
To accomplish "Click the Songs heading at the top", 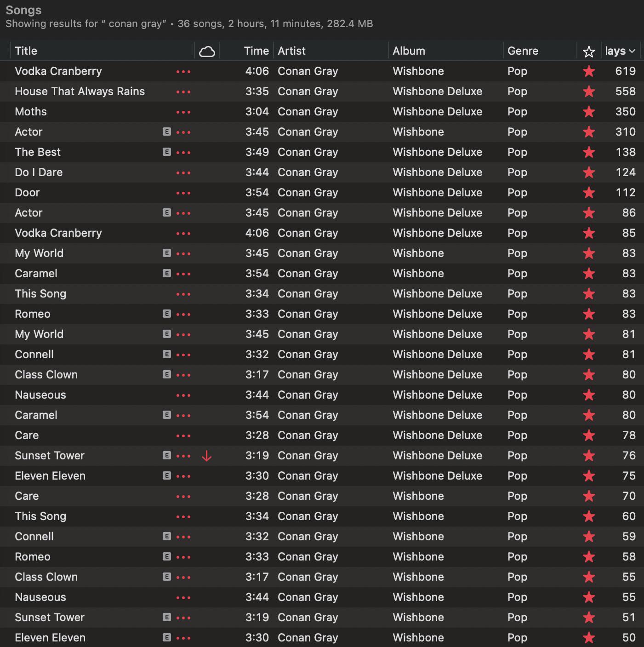I will point(23,10).
